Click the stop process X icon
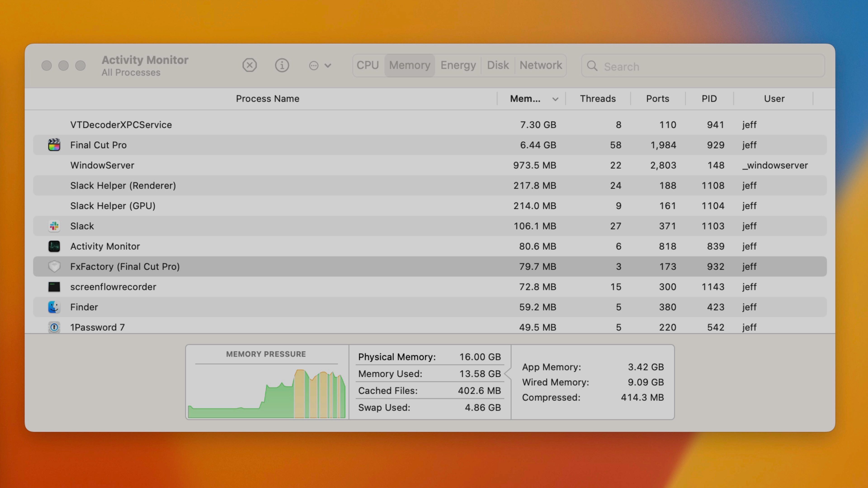This screenshot has width=868, height=488. click(x=249, y=65)
